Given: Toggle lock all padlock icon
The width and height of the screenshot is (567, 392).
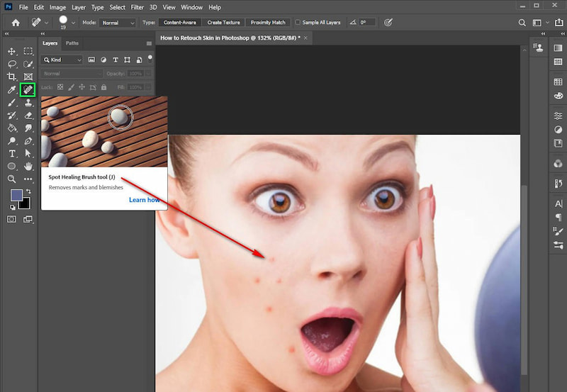Looking at the screenshot, I should 103,87.
